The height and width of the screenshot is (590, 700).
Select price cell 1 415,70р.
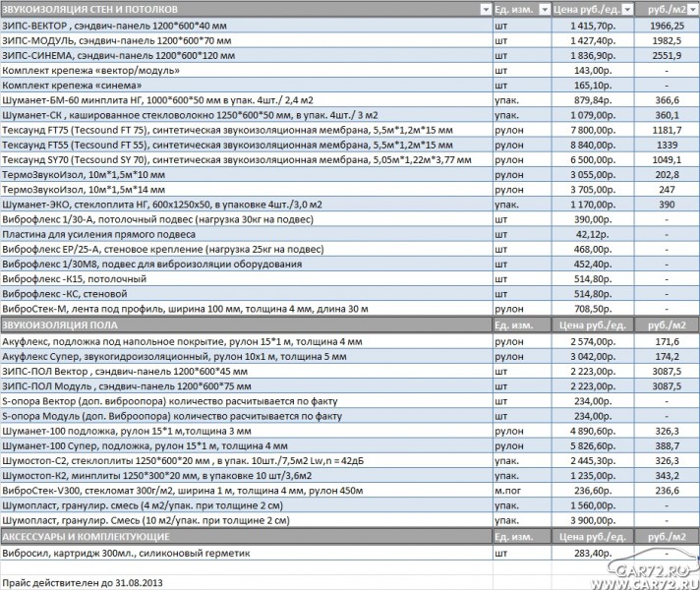coord(593,26)
